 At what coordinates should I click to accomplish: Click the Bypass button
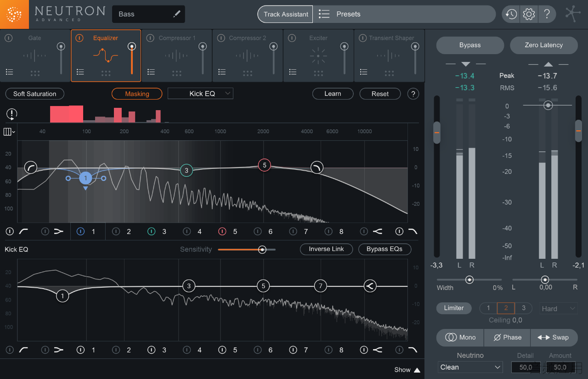tap(470, 45)
